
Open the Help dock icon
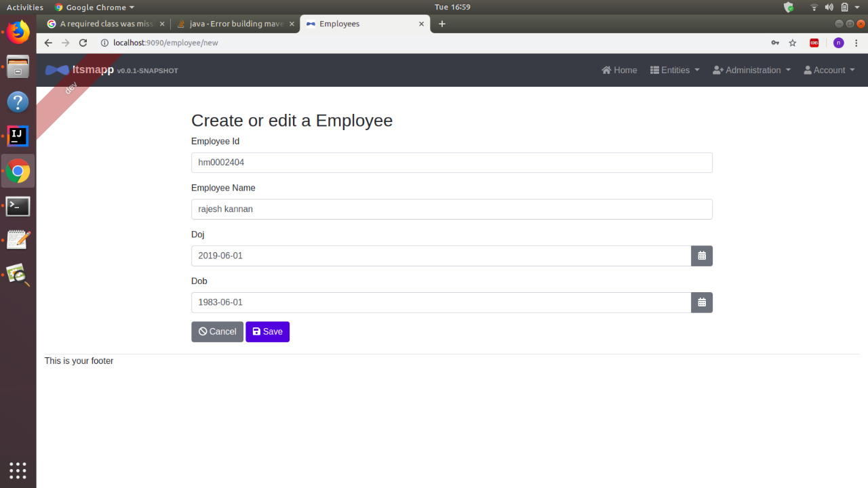click(18, 102)
